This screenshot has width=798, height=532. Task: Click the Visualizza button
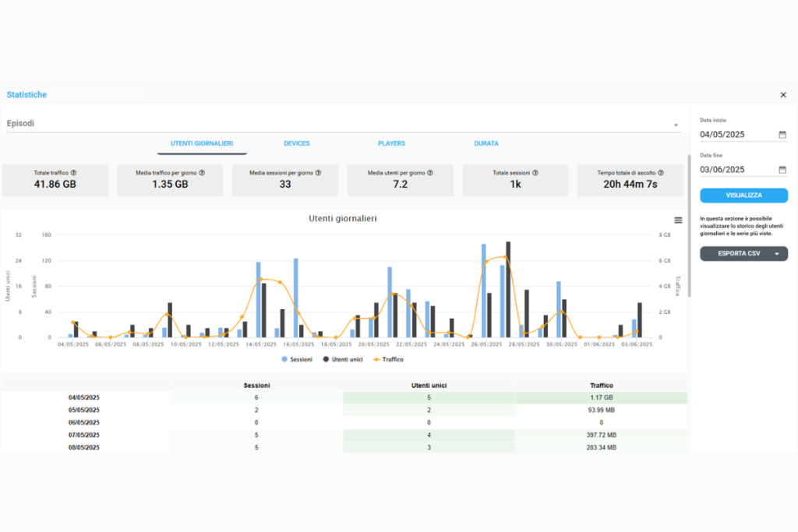743,196
